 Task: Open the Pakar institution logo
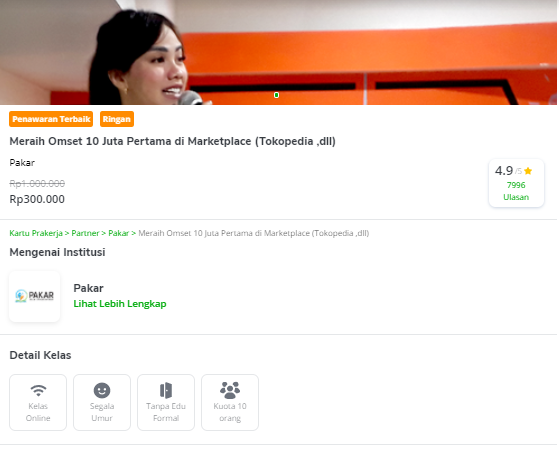35,296
